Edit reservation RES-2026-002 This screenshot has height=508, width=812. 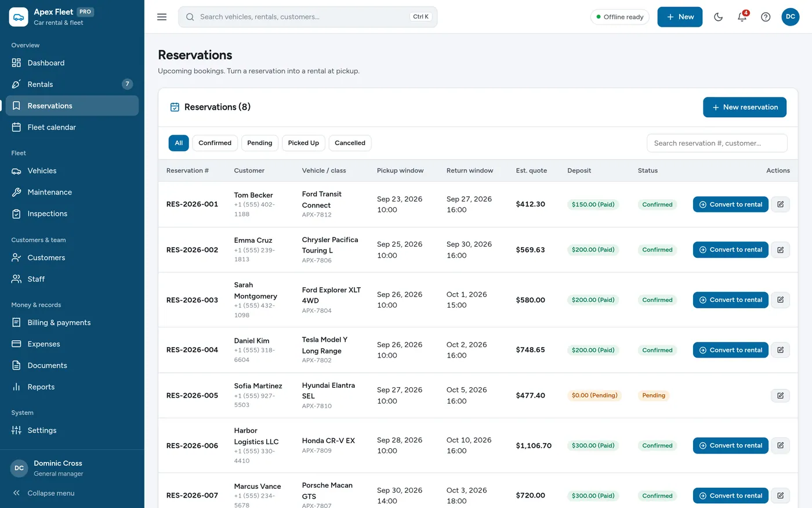(780, 250)
